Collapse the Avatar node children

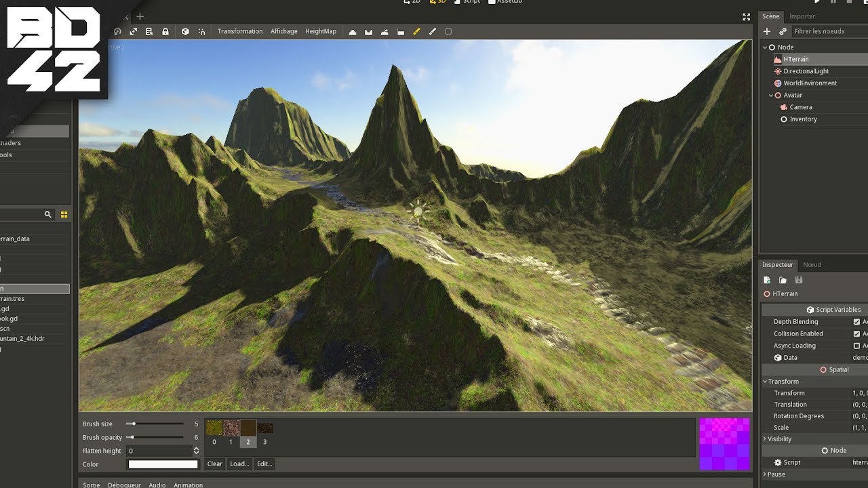pyautogui.click(x=771, y=96)
